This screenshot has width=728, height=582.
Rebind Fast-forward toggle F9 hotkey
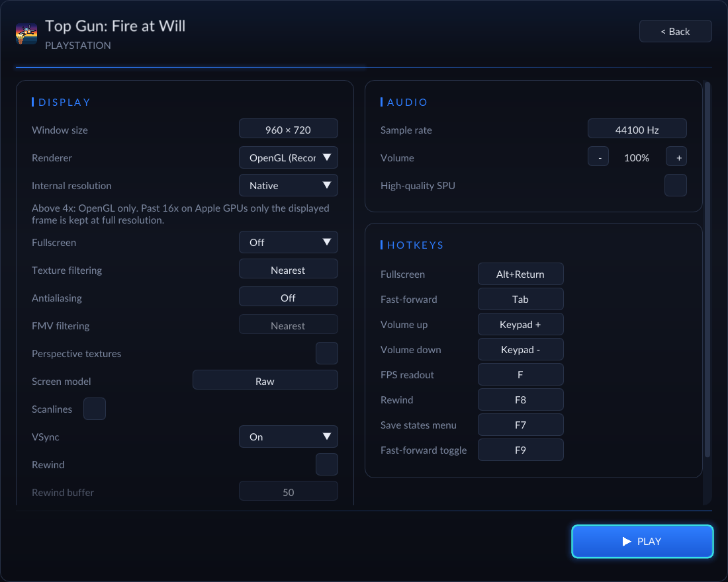tap(520, 449)
